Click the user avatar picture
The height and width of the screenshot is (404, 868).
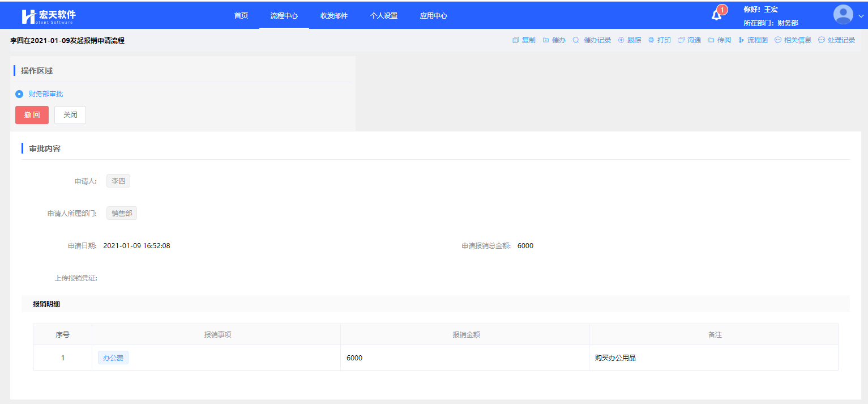coord(843,15)
